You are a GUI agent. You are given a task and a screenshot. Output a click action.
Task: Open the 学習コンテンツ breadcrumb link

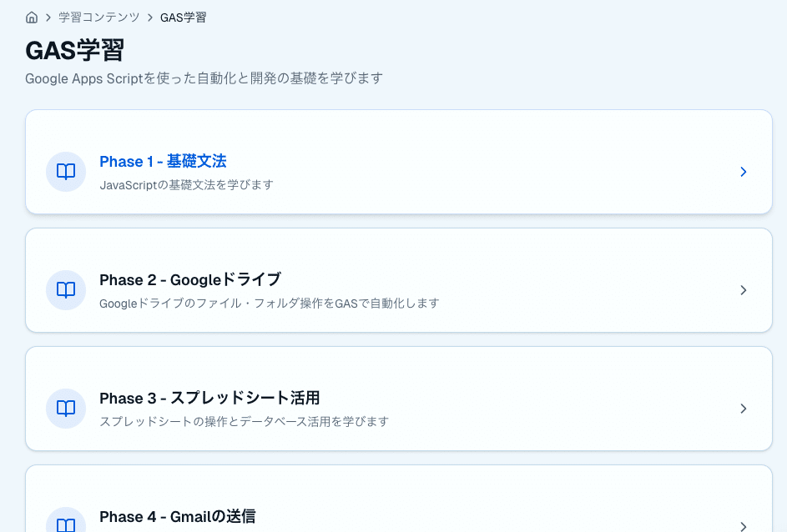[x=98, y=17]
